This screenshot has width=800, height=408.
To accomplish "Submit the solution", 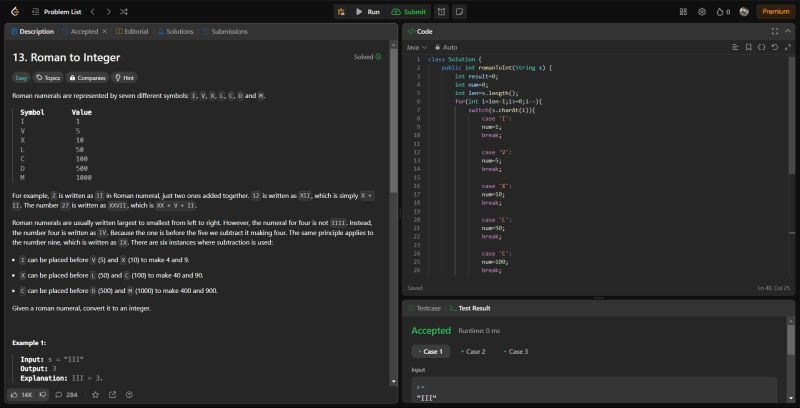I will tap(409, 12).
